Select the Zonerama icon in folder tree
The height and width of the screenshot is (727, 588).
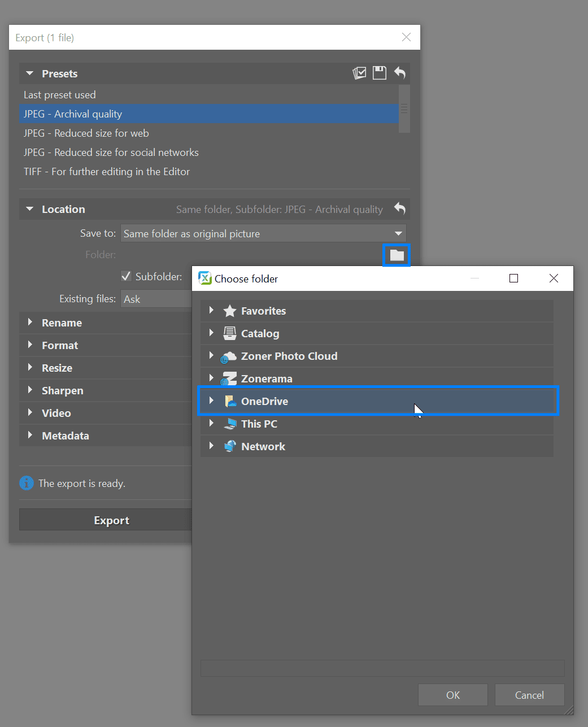229,378
